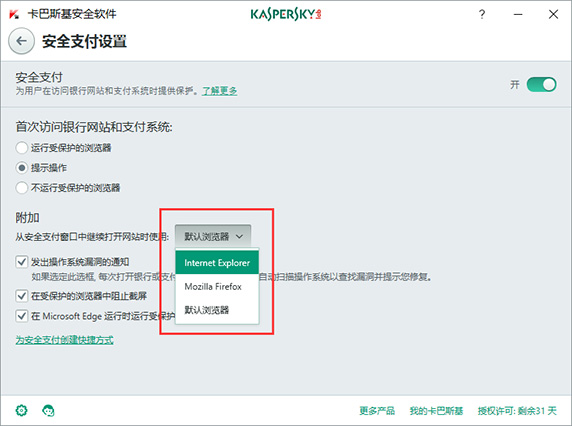This screenshot has height=426, width=572.
Task: Choose Mozilla Firefox from the list
Action: tap(217, 286)
